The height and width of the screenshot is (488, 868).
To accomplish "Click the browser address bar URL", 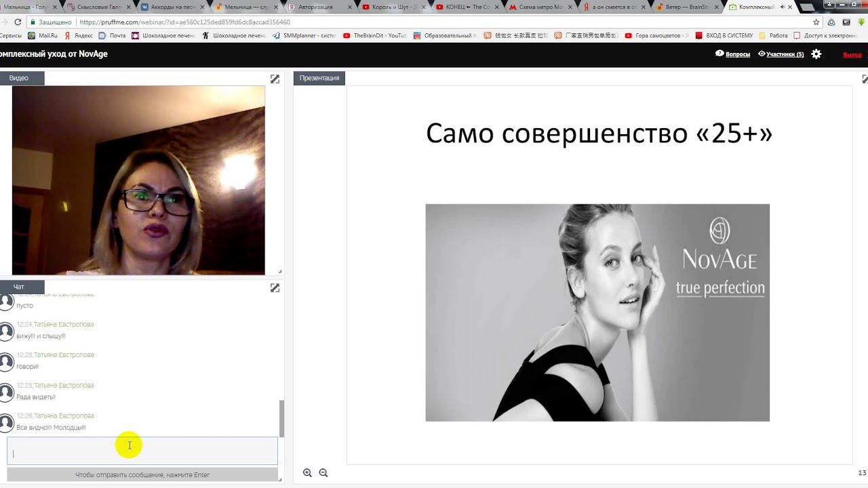I will point(184,22).
